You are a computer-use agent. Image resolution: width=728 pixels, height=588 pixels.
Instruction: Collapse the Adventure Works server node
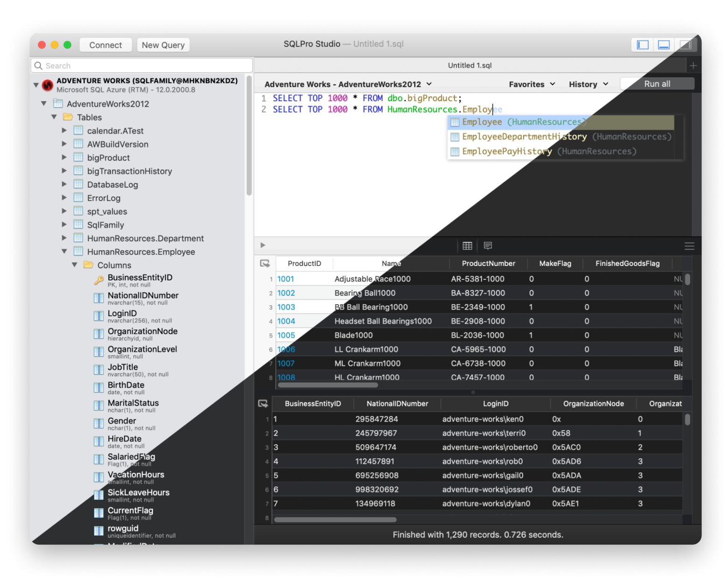coord(36,85)
